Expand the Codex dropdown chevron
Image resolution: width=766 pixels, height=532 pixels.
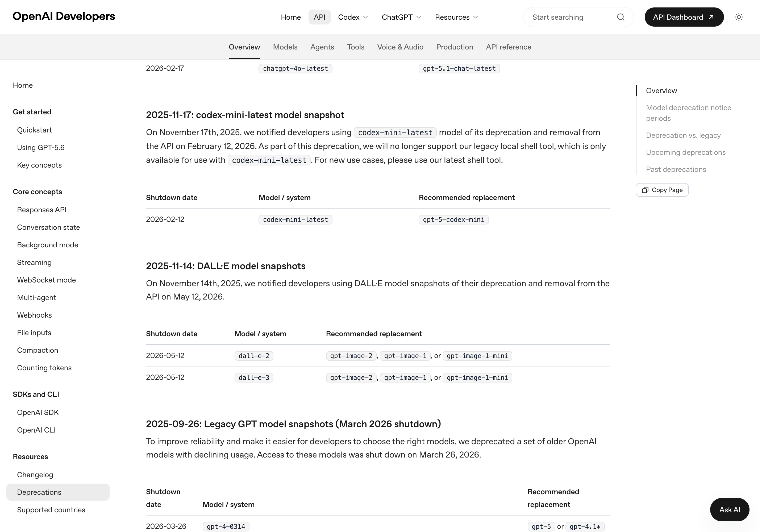pos(365,17)
